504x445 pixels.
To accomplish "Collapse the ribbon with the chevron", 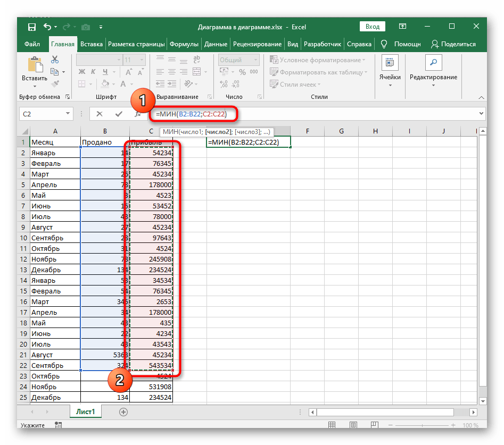I will pos(481,97).
